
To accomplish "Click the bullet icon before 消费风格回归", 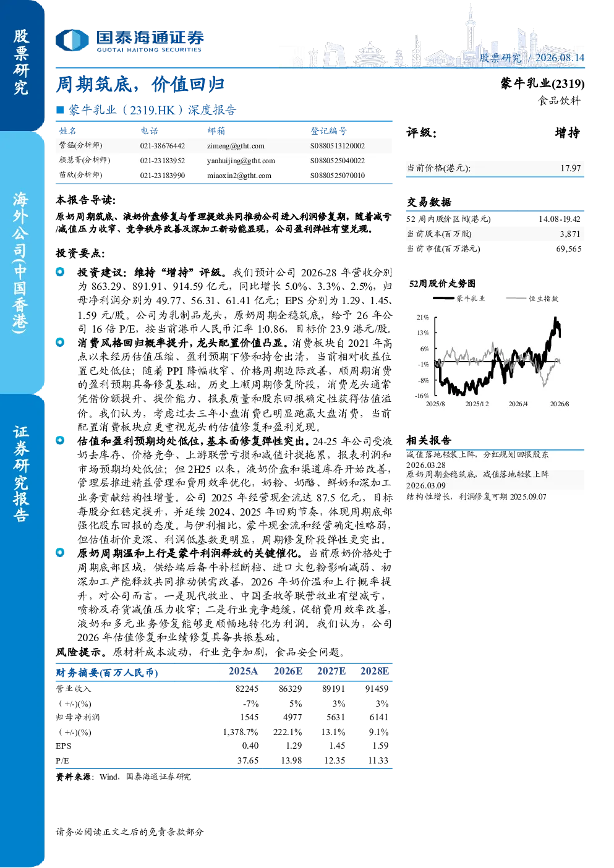I will (x=60, y=343).
